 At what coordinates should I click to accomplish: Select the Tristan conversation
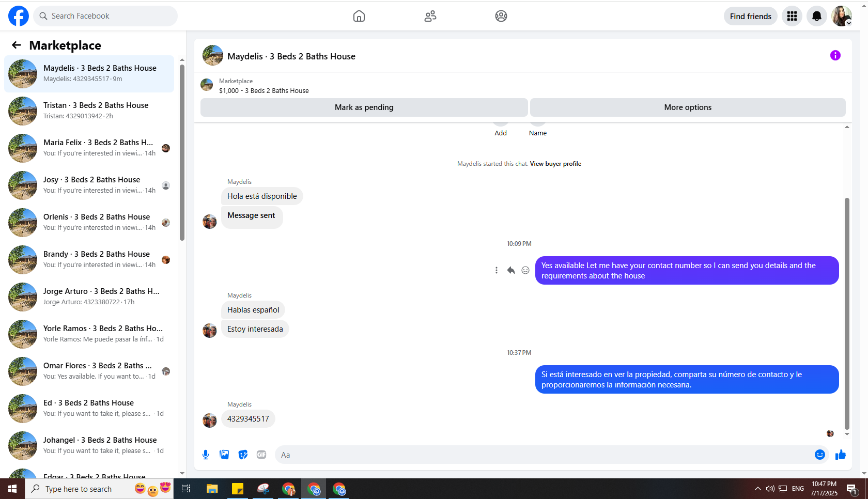[89, 111]
